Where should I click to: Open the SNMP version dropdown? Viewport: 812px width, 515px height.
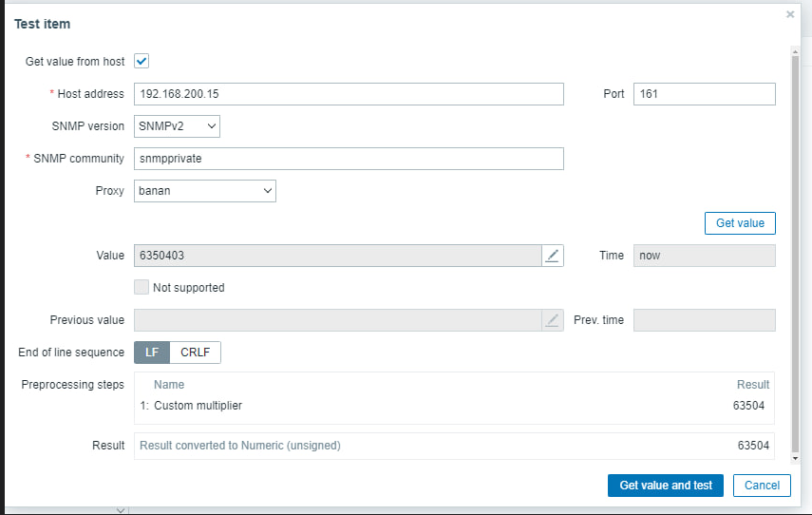177,125
